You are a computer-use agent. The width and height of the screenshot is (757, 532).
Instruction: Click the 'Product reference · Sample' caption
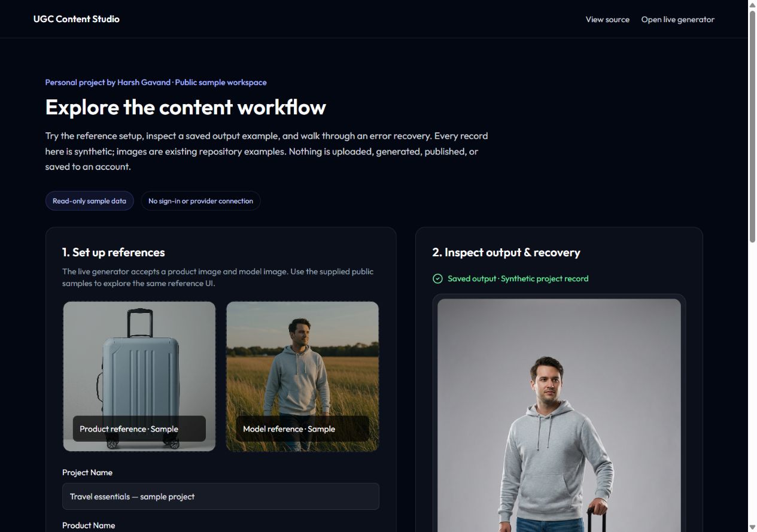coord(129,429)
